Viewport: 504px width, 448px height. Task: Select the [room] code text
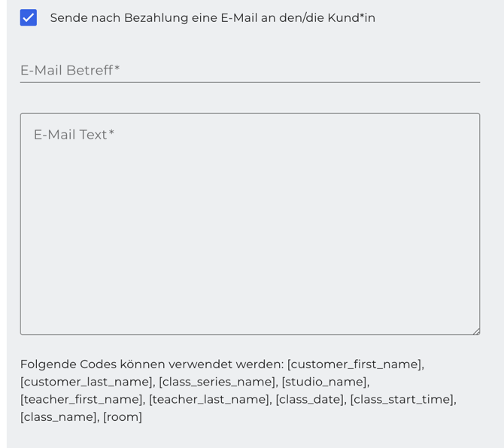click(123, 416)
